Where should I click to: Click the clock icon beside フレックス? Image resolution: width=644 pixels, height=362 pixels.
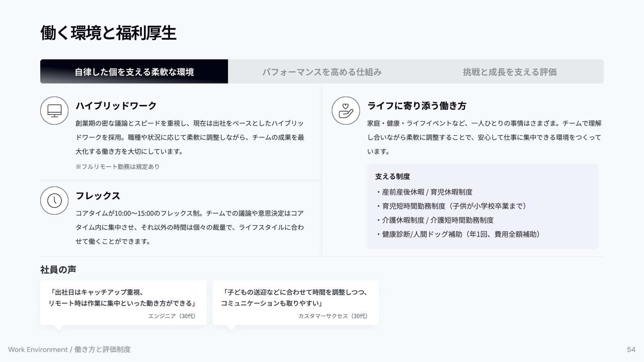click(x=54, y=200)
